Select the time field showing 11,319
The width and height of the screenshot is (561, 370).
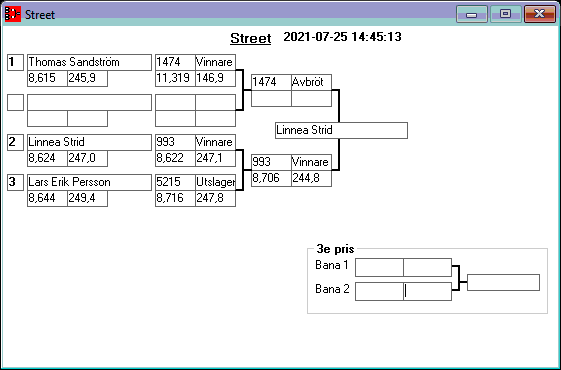click(x=175, y=78)
